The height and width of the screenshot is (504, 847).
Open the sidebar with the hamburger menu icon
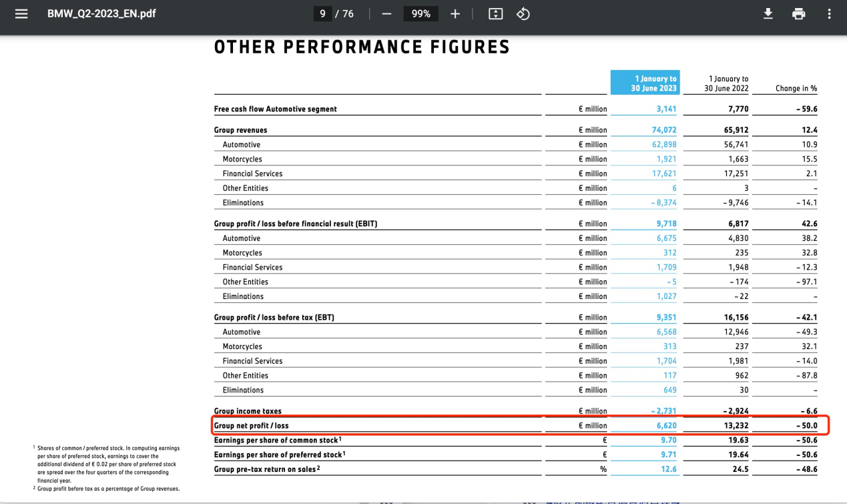coord(21,13)
